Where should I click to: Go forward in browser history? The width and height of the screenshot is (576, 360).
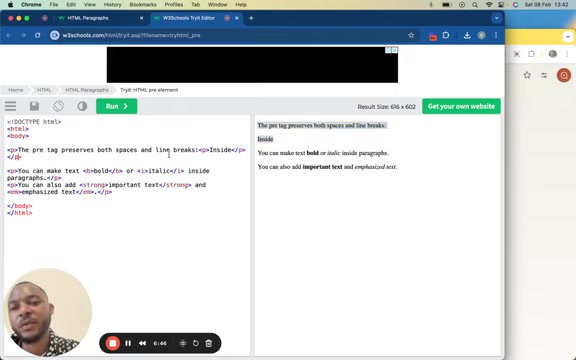pos(23,35)
